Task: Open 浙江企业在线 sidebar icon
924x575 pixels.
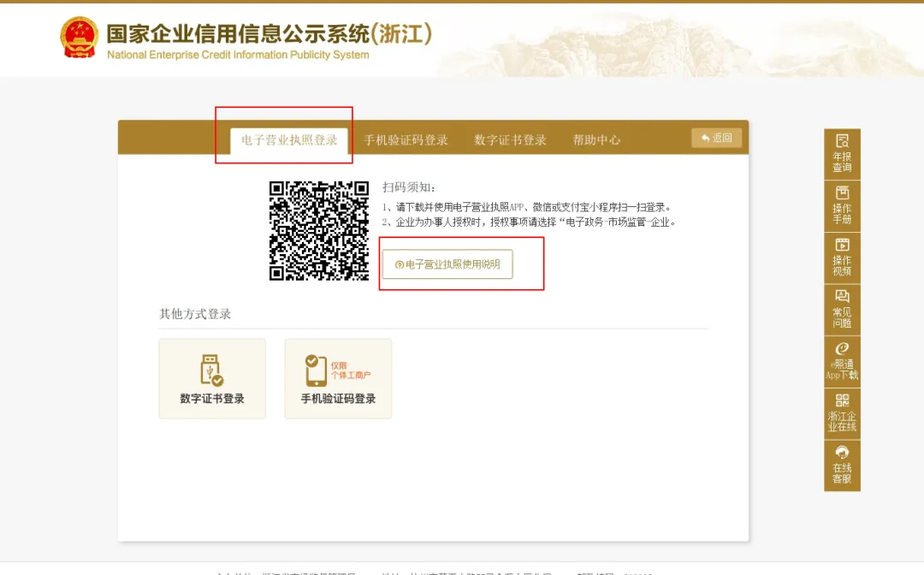Action: (842, 413)
